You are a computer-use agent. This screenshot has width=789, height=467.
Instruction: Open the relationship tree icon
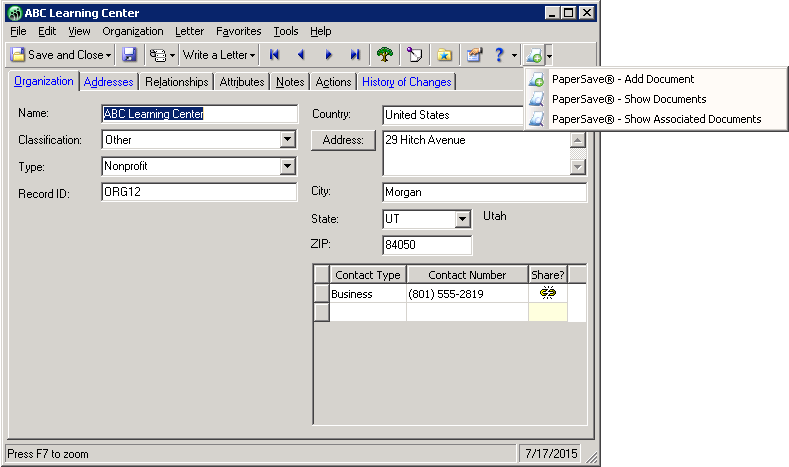point(385,55)
